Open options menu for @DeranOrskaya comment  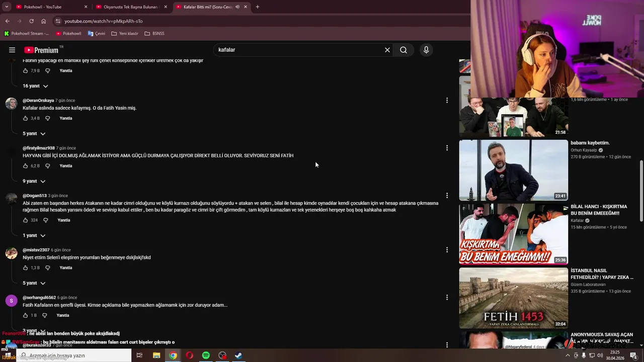[447, 101]
